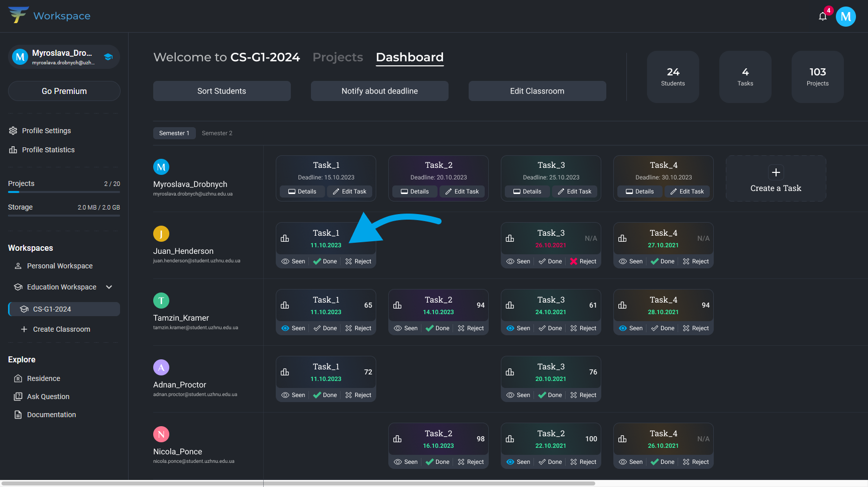Open Profile Statistics chart icon
Viewport: 868px width, 487px height.
(x=13, y=150)
